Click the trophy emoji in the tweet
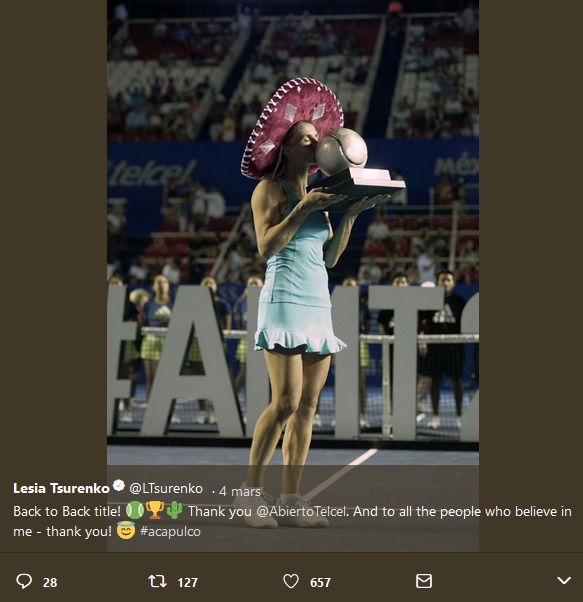Image resolution: width=583 pixels, height=602 pixels. (x=155, y=510)
